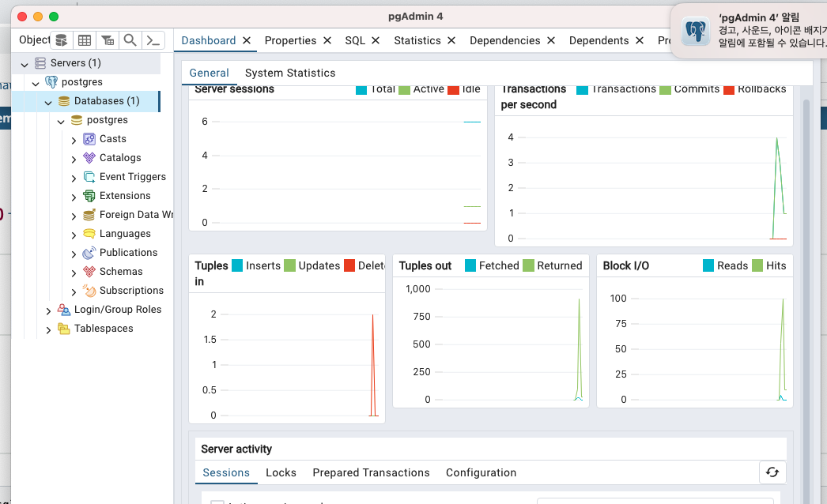
Task: Click the View Data table icon
Action: [85, 40]
